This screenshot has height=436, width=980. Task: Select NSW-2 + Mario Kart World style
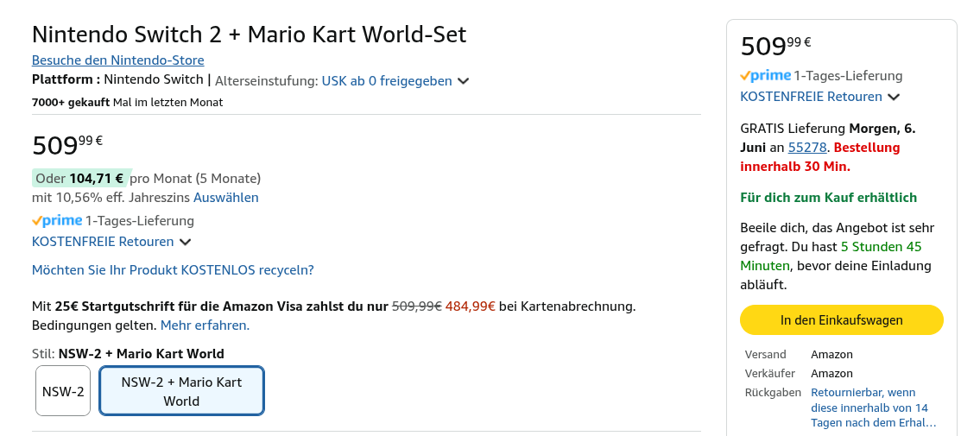181,391
